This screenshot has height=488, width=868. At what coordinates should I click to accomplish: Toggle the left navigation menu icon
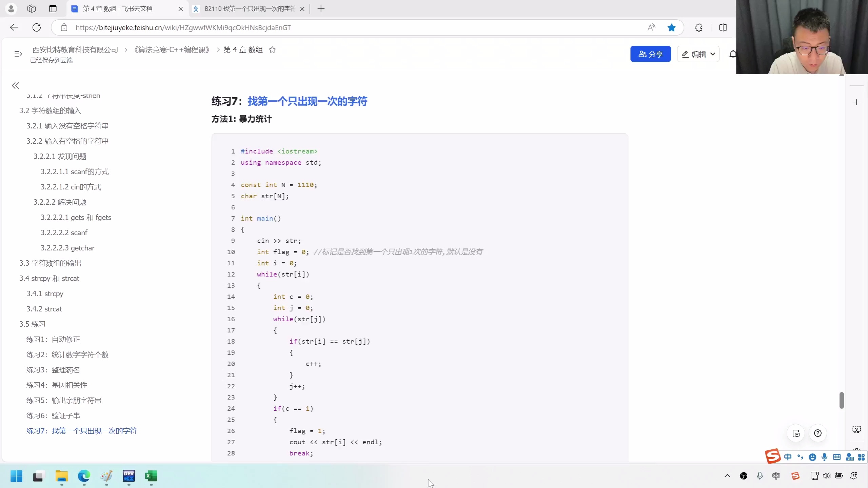[x=18, y=54]
